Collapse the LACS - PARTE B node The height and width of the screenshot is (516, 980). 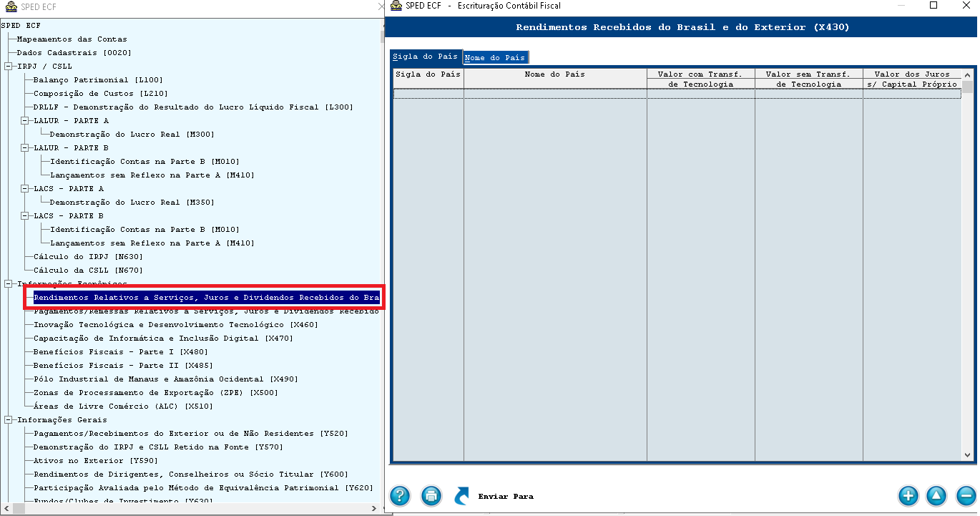[x=24, y=216]
